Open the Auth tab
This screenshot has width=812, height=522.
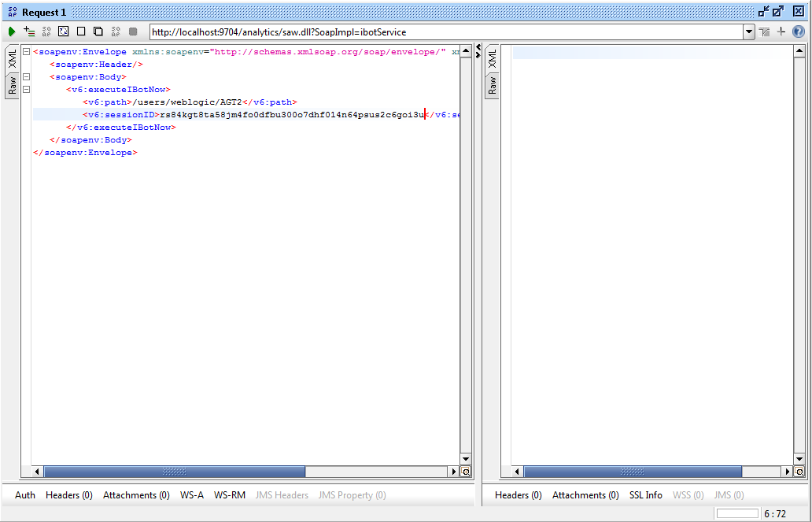click(x=25, y=495)
